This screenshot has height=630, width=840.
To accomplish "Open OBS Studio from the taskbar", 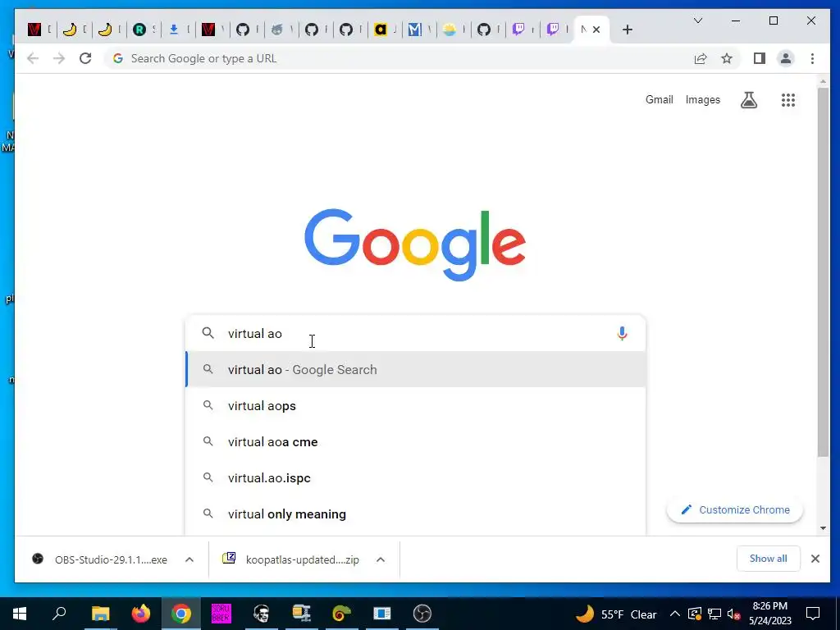I will pos(422,614).
